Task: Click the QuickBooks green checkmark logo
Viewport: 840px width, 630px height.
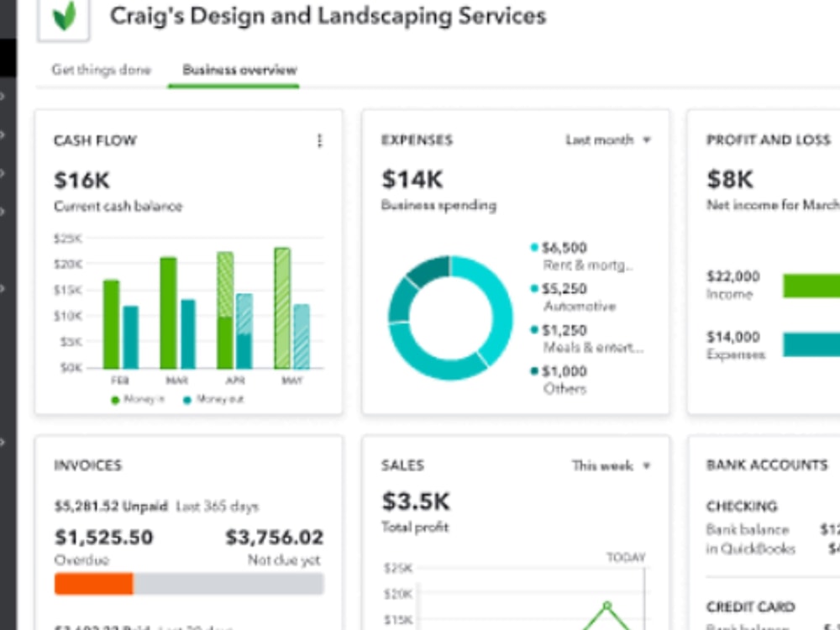Action: (64, 18)
